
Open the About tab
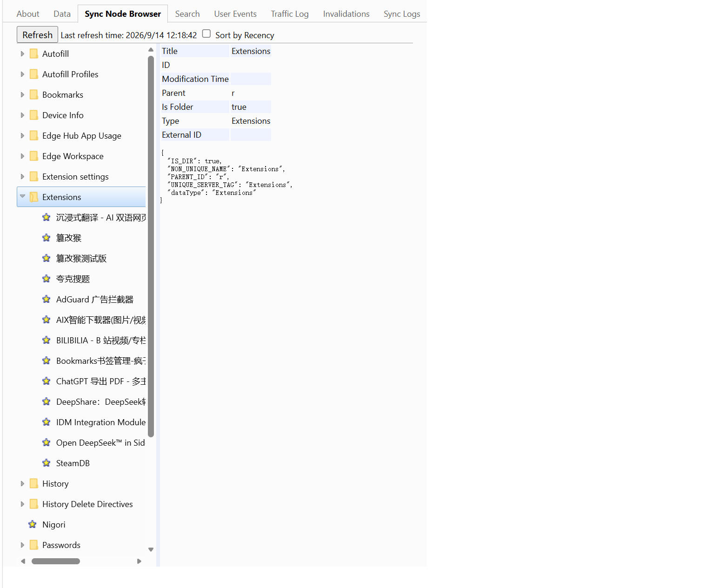click(x=28, y=14)
